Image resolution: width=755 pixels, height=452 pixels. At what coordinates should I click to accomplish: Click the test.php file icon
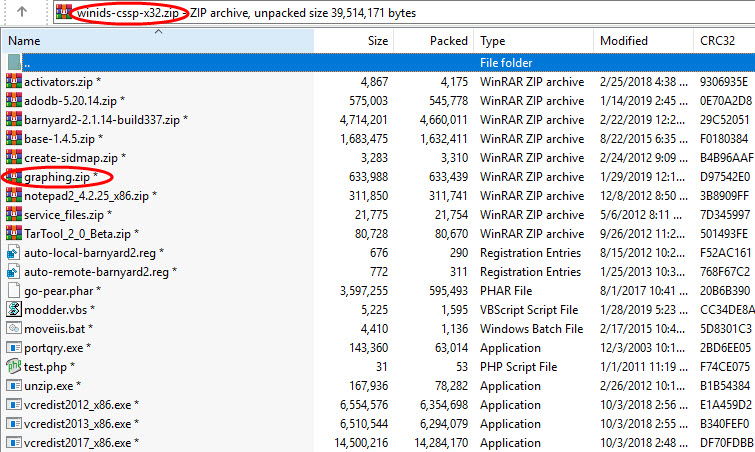point(13,366)
